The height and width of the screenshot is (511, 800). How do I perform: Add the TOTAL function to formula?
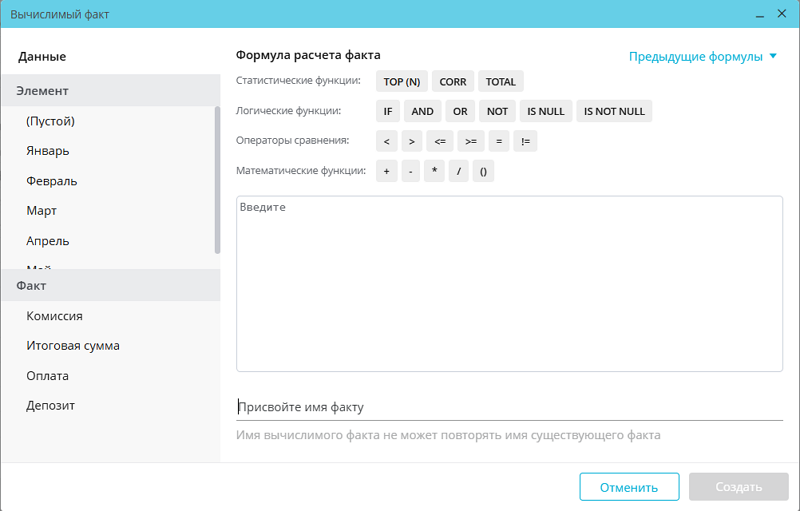pyautogui.click(x=500, y=82)
